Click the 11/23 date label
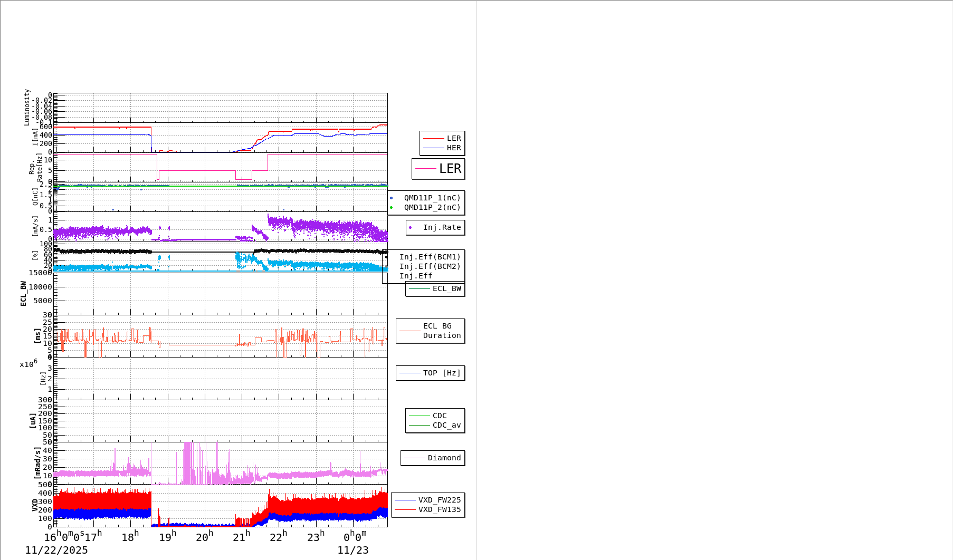Viewport: 953px width, 560px height. (353, 551)
